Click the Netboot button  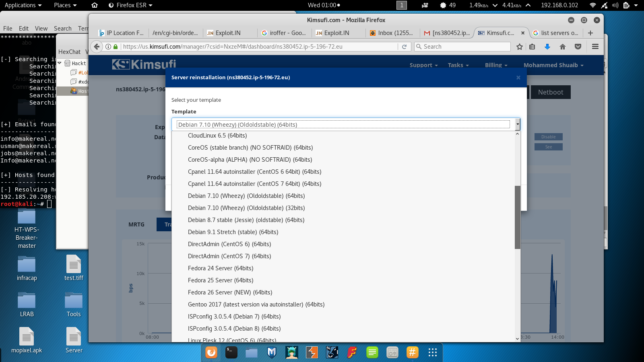pyautogui.click(x=550, y=92)
